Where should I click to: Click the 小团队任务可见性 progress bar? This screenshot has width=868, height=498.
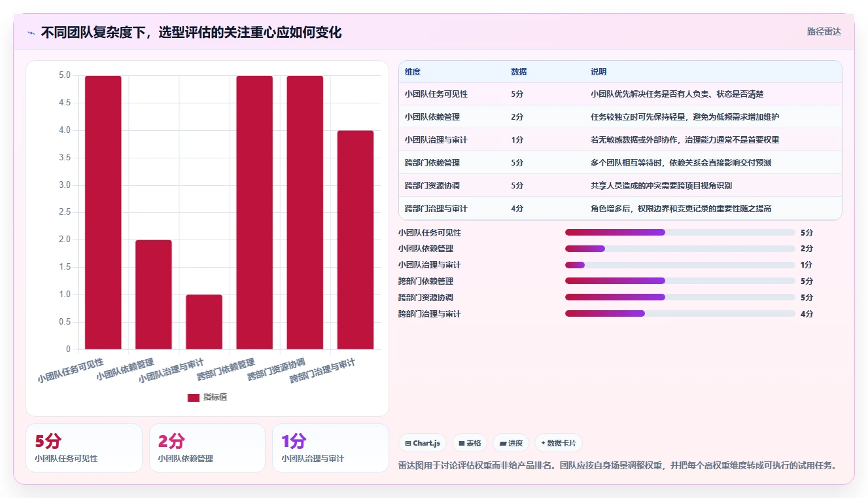(680, 232)
